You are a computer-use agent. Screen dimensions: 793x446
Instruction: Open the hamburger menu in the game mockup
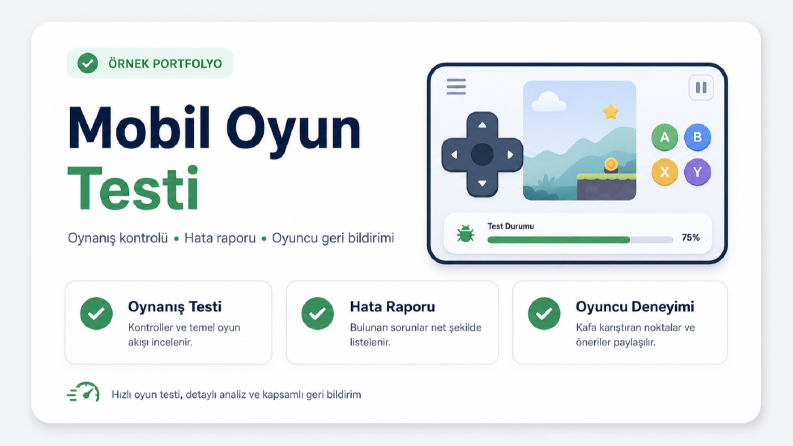pyautogui.click(x=456, y=86)
